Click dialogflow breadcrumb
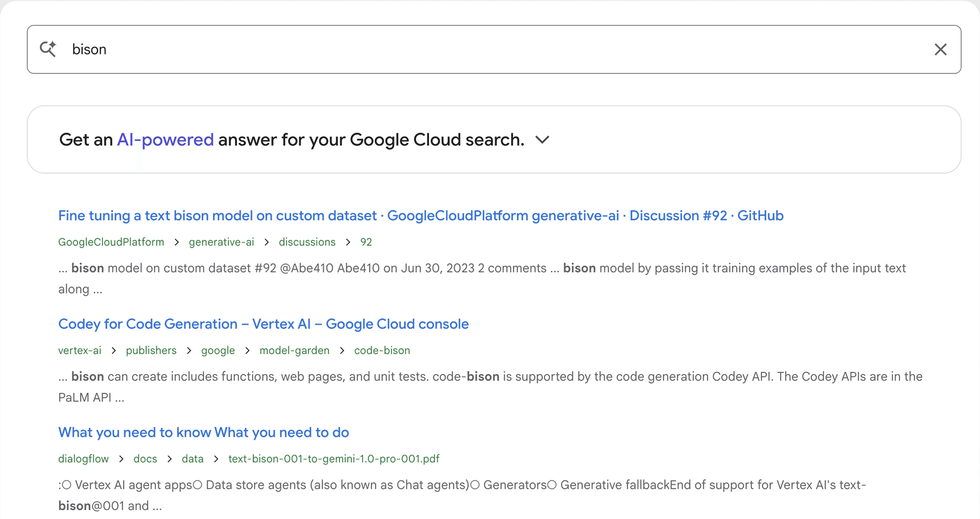Image resolution: width=980 pixels, height=519 pixels. pyautogui.click(x=83, y=458)
